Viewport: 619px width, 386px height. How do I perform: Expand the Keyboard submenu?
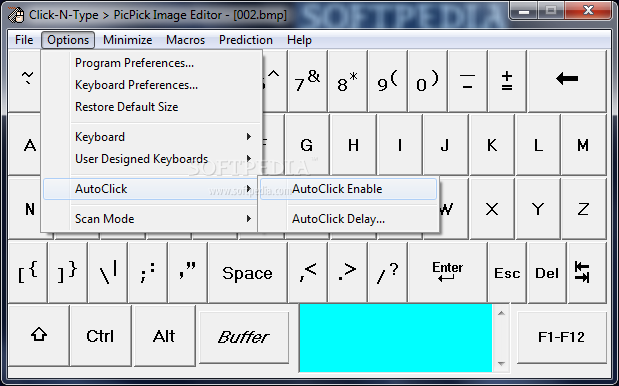tap(152, 137)
